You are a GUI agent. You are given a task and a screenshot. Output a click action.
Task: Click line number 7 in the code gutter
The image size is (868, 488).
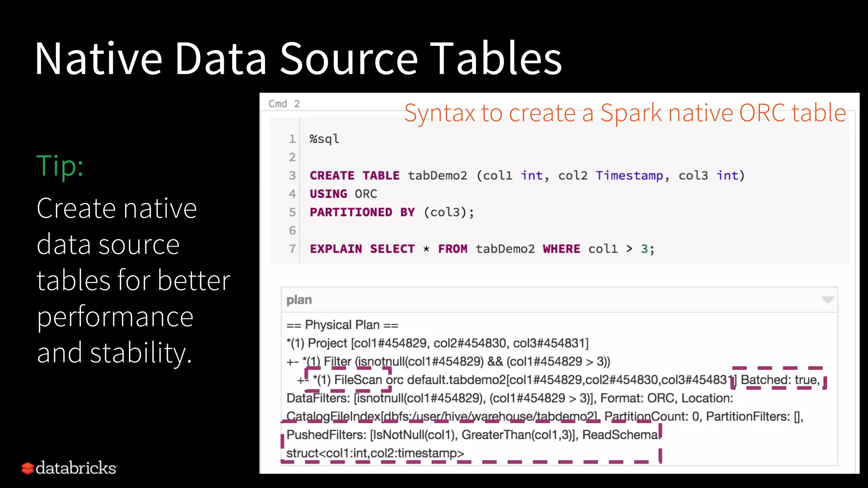(x=292, y=249)
